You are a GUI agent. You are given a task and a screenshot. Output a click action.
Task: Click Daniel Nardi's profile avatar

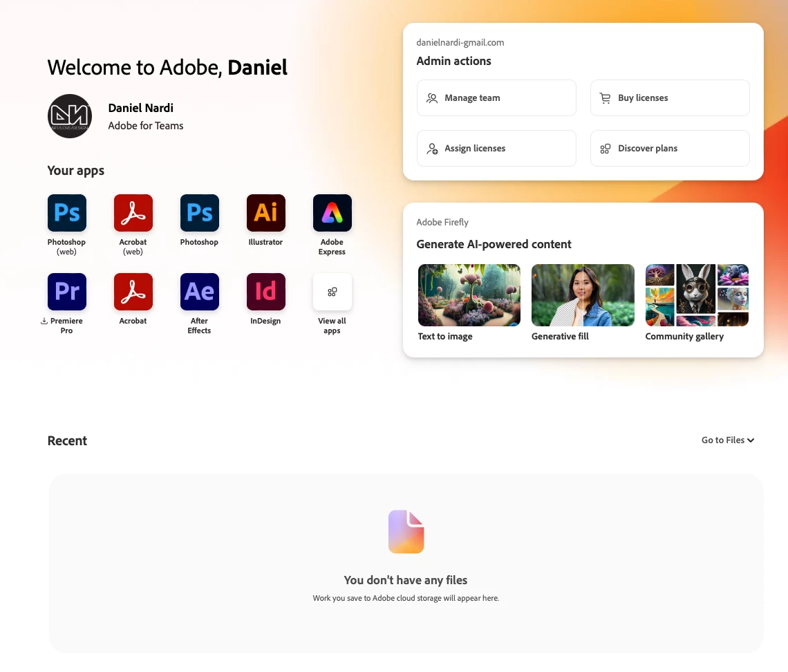pos(70,116)
